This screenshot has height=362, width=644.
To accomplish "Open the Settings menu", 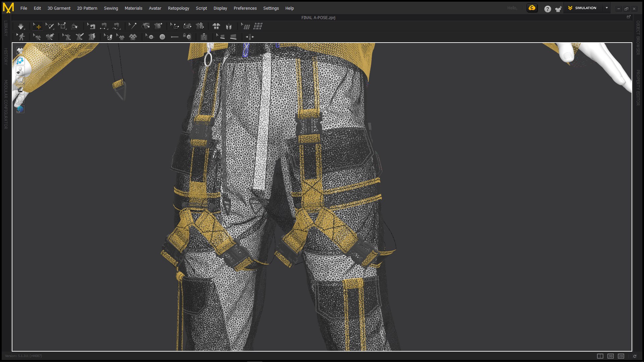I will pos(271,8).
